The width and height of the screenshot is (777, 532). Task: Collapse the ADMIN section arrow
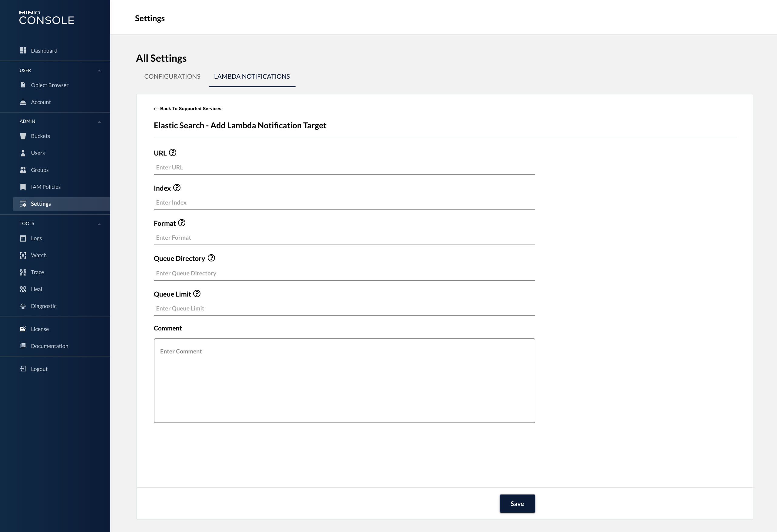point(99,122)
